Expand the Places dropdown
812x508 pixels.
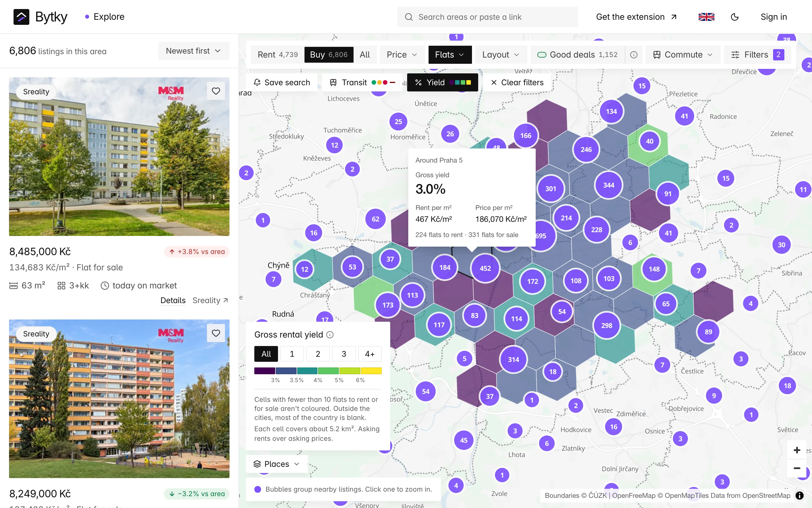(x=277, y=464)
